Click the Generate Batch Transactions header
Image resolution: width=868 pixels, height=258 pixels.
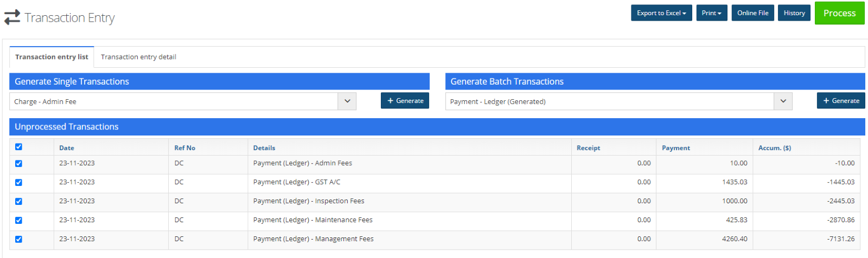[x=655, y=81]
